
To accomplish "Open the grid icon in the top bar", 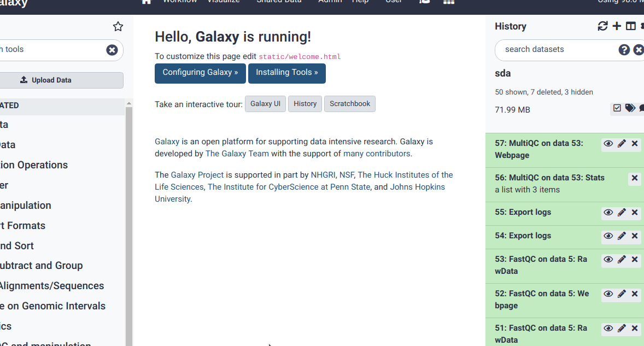I will coord(448,2).
